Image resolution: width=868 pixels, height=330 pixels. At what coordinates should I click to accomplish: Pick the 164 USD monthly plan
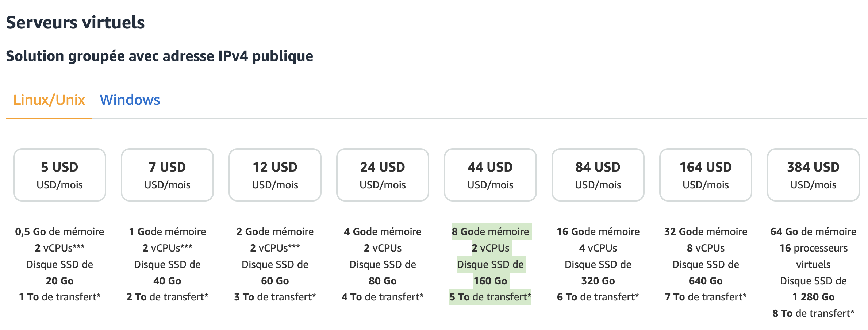pos(706,174)
